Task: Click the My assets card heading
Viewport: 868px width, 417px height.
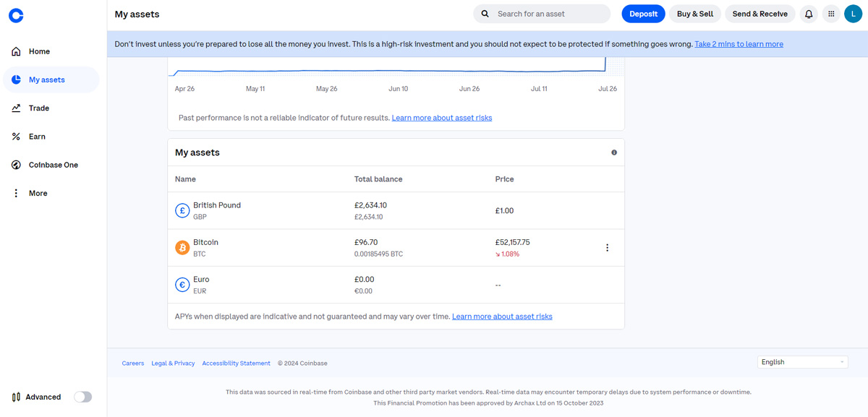Action: point(197,152)
